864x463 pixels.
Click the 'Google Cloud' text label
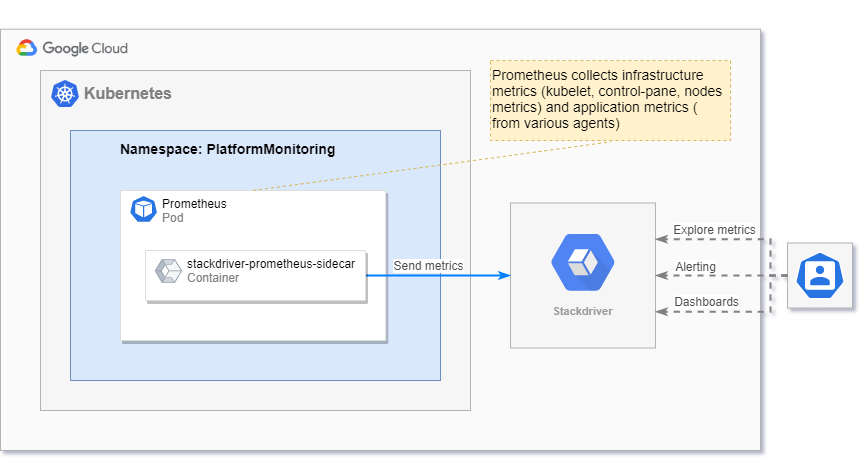85,49
